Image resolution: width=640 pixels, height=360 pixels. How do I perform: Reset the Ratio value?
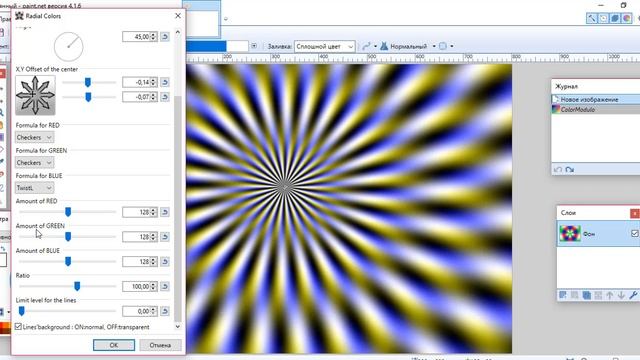165,287
